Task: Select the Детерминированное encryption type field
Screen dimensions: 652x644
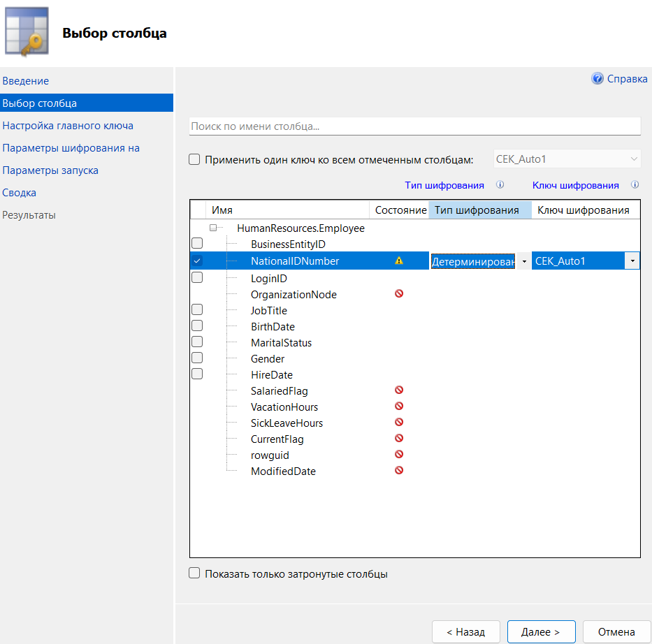Action: pyautogui.click(x=473, y=261)
